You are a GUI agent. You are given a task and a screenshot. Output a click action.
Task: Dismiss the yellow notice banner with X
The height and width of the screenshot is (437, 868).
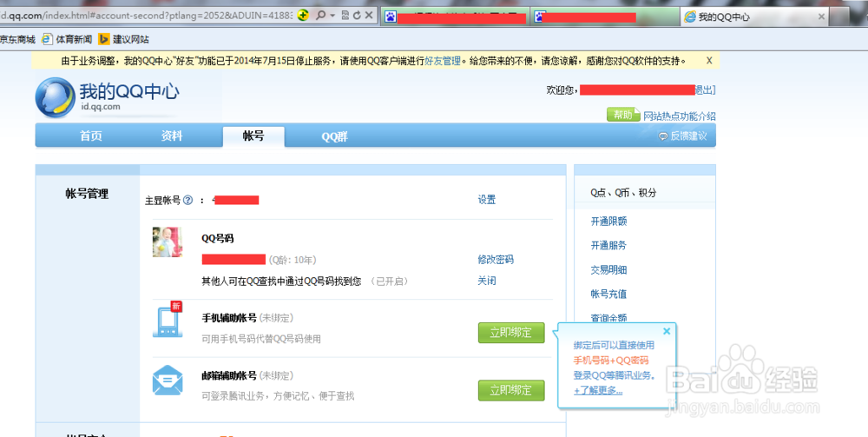tap(709, 61)
